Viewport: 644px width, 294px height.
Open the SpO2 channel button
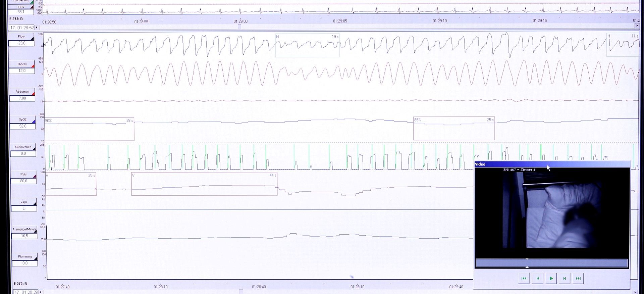pos(22,119)
